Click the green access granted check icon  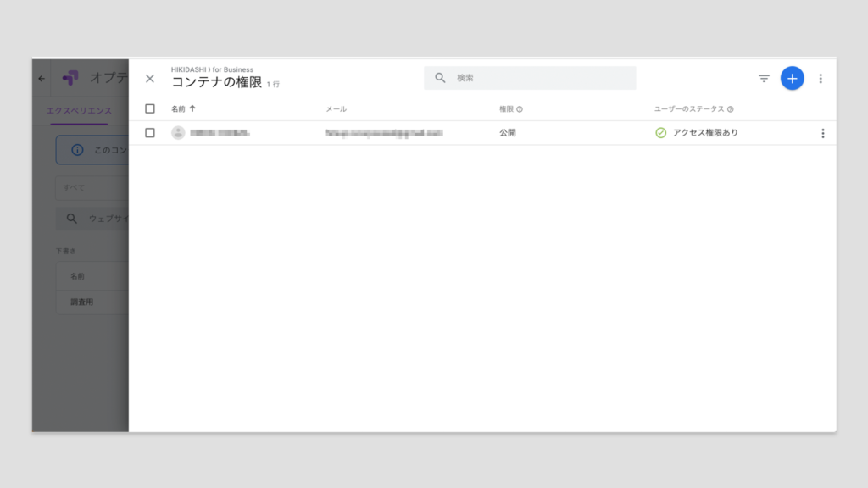(661, 133)
